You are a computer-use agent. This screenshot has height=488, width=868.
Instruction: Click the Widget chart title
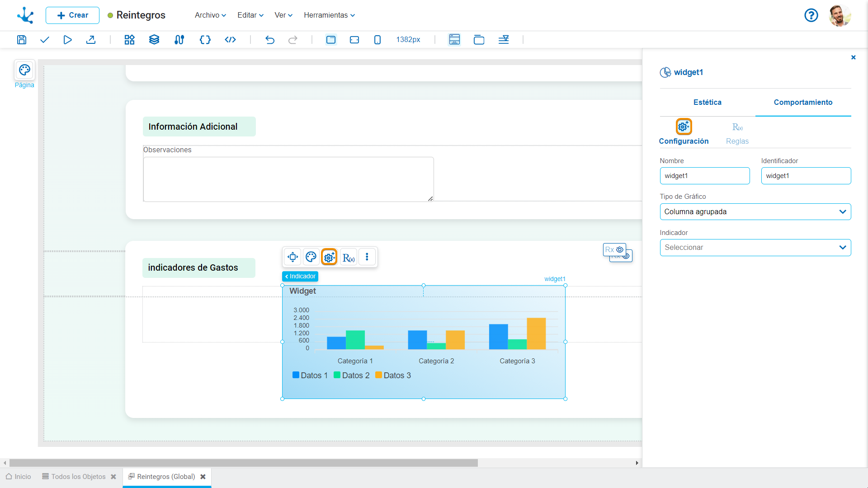pos(302,291)
